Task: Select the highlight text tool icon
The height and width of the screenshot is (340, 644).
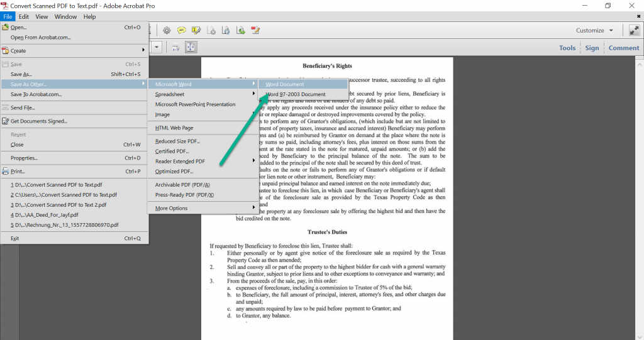Action: click(196, 30)
